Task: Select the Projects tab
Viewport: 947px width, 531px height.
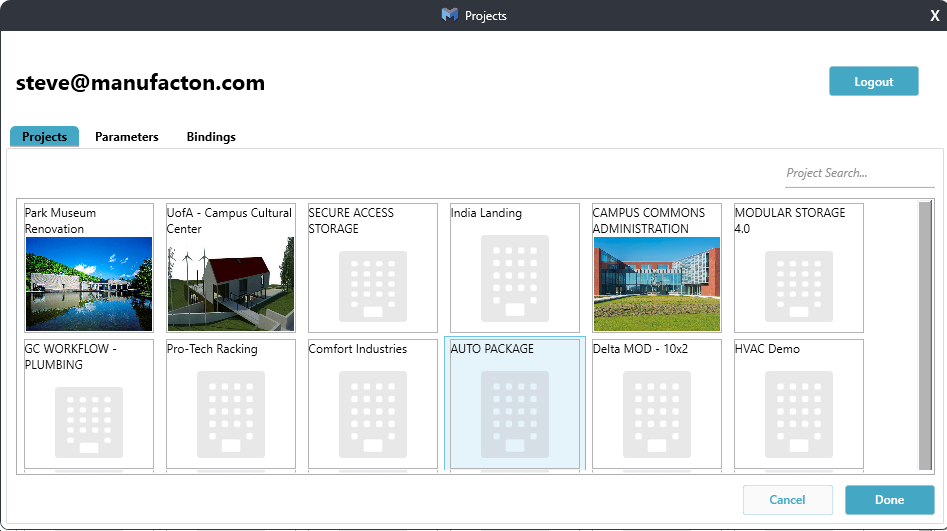Action: coord(44,137)
